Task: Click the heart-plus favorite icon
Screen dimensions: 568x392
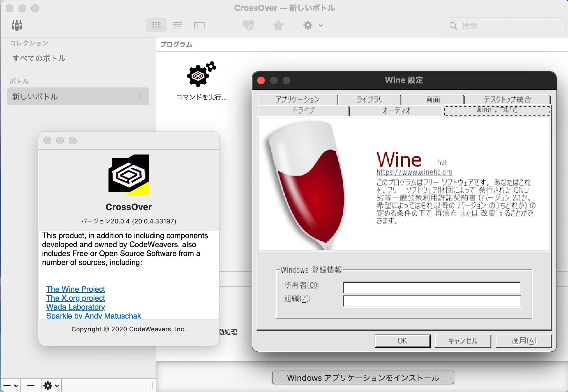Action: [x=248, y=25]
